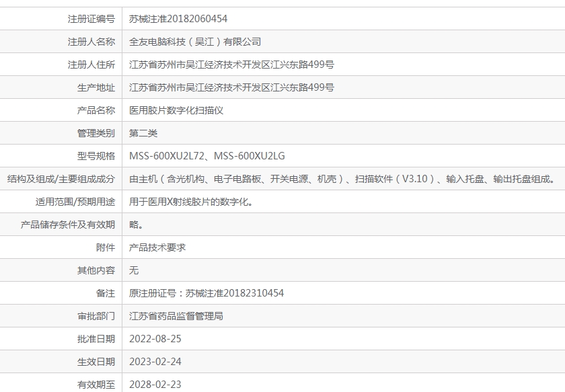Click the 生产地址 label
Image resolution: width=565 pixels, height=392 pixels.
96,87
